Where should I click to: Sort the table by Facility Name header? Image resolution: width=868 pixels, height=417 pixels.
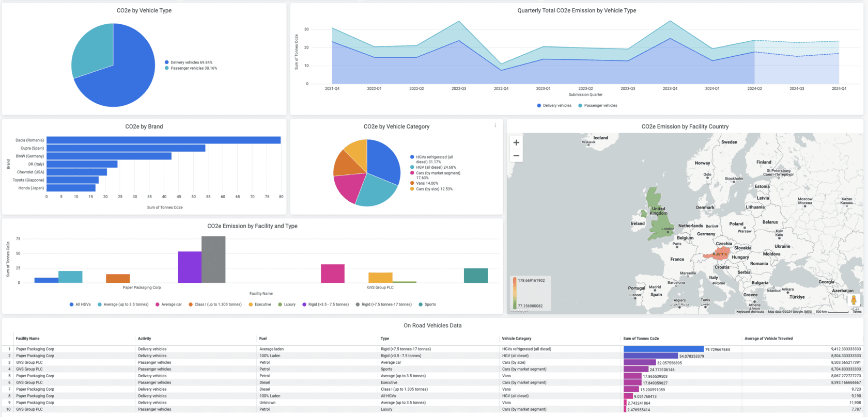pyautogui.click(x=27, y=339)
